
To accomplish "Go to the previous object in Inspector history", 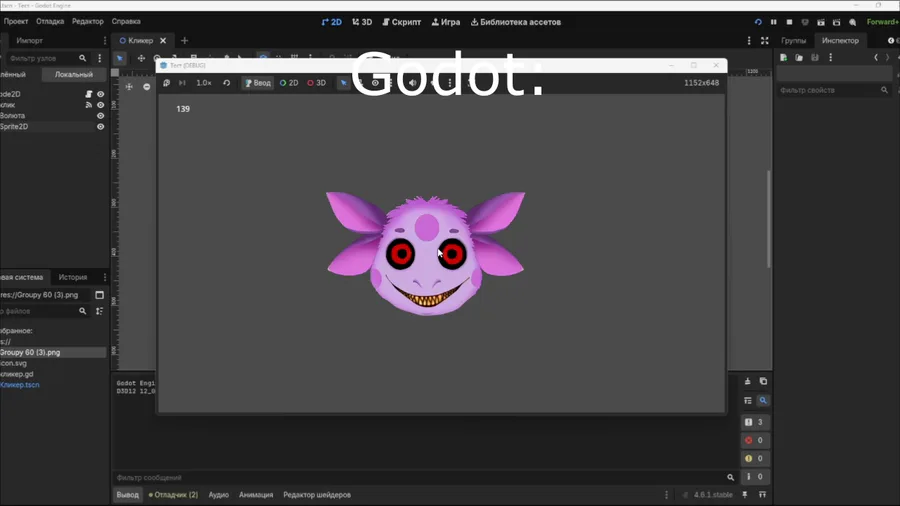I will click(x=876, y=57).
